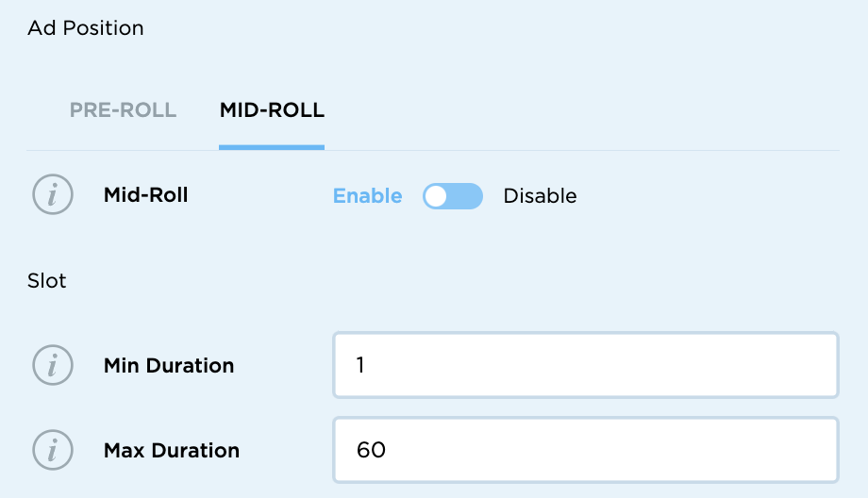Click the Mid-Roll setting label
Image resolution: width=868 pixels, height=498 pixels.
point(146,196)
